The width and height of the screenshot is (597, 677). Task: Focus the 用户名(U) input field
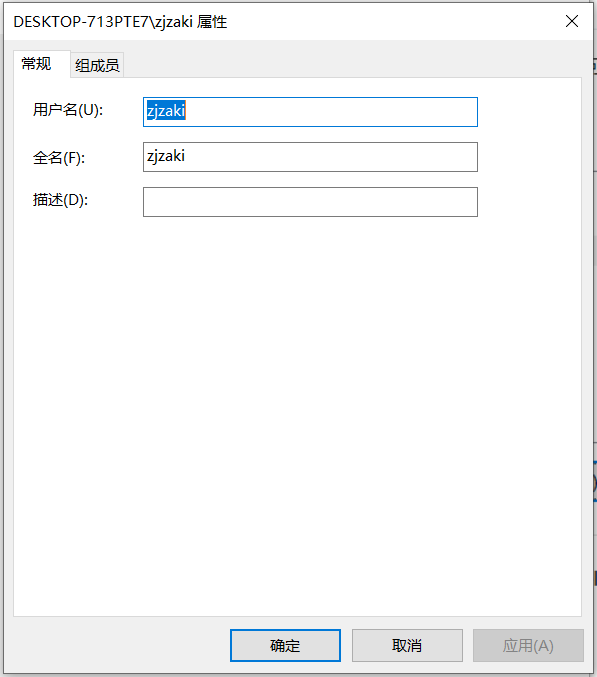310,112
